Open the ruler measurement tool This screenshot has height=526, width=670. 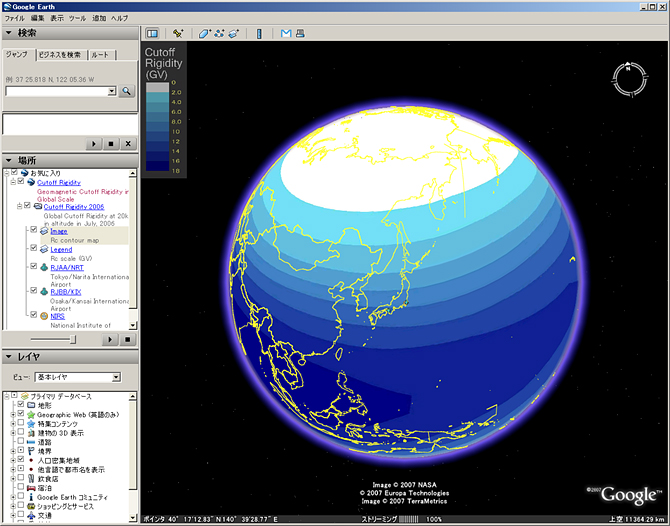[259, 33]
